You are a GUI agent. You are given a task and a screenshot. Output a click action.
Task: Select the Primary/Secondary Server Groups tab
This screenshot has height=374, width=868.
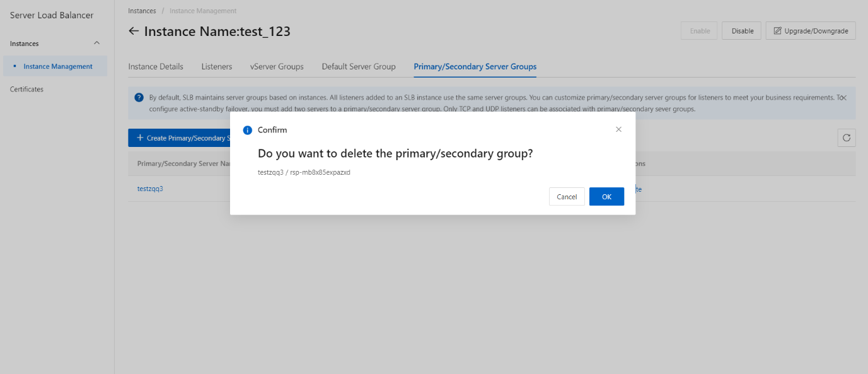(x=475, y=66)
